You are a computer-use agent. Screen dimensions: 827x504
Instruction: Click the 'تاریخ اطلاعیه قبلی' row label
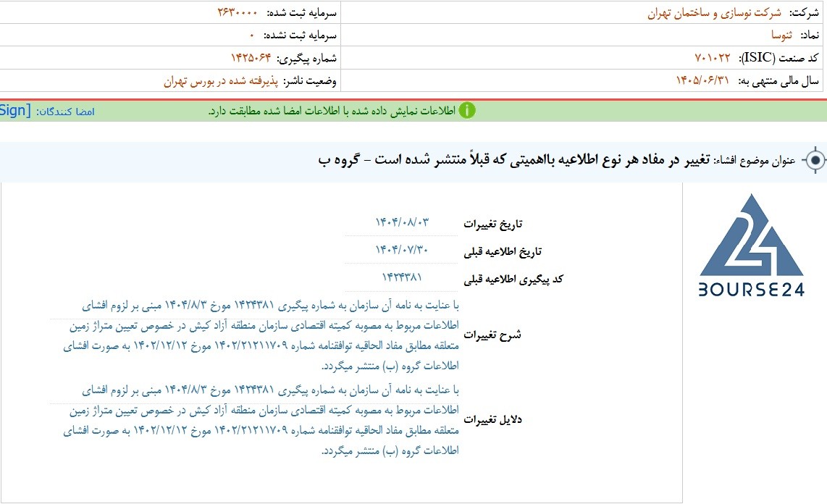click(503, 252)
